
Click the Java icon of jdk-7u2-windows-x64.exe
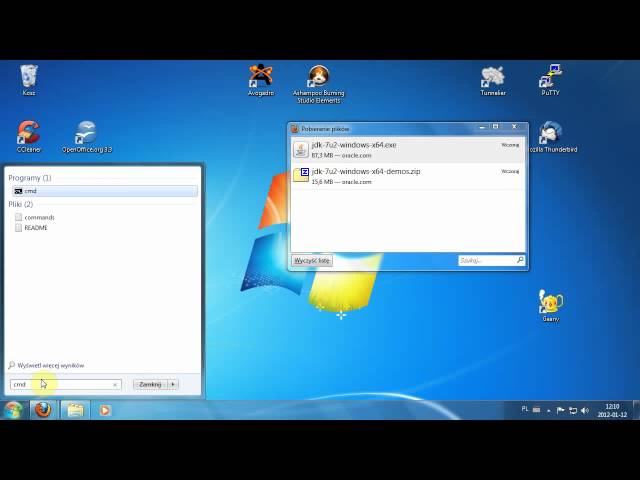(301, 150)
